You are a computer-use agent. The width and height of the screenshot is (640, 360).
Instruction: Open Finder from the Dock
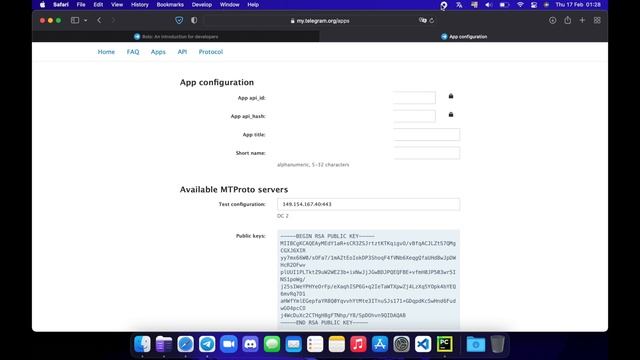click(142, 344)
